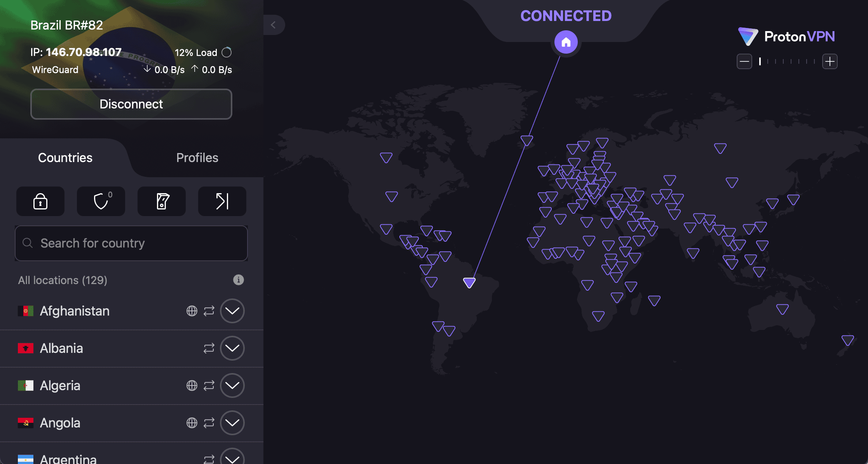Click the globe icon on Afghanistan row
868x464 pixels.
click(192, 311)
